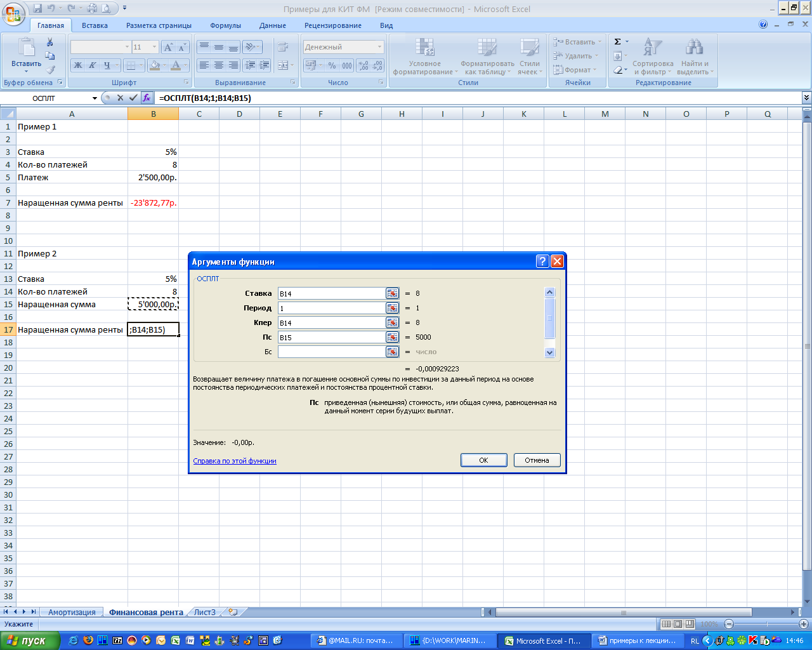Open Справка по этой функции link
Image resolution: width=812 pixels, height=650 pixels.
point(235,461)
